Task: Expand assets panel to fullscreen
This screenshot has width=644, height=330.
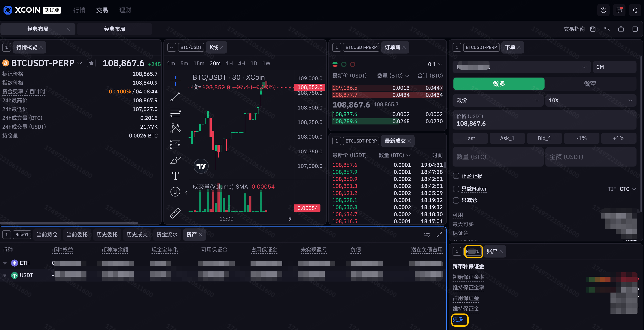Action: pos(439,235)
